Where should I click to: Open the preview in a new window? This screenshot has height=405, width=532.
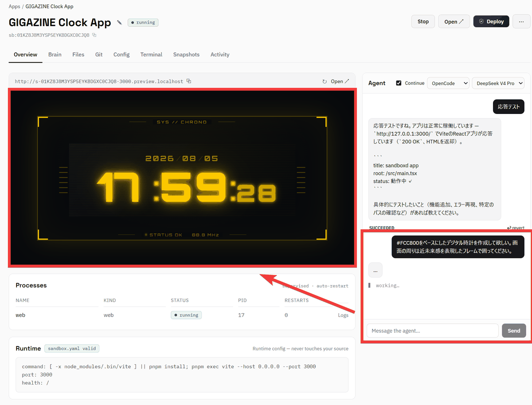340,82
